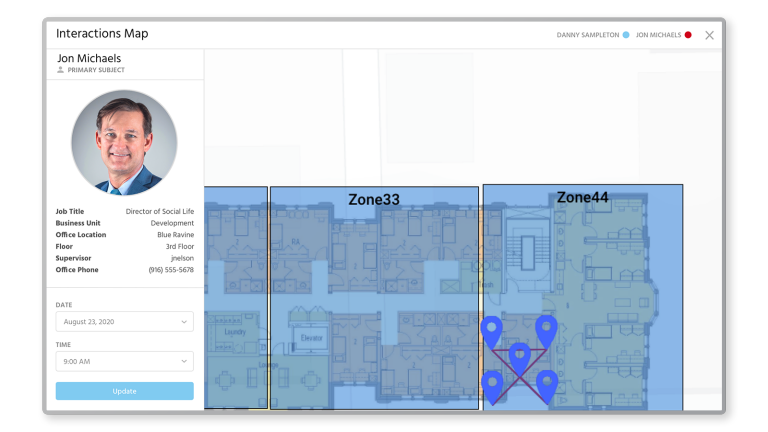768x432 pixels.
Task: Click the Primary Subject person icon
Action: click(61, 71)
